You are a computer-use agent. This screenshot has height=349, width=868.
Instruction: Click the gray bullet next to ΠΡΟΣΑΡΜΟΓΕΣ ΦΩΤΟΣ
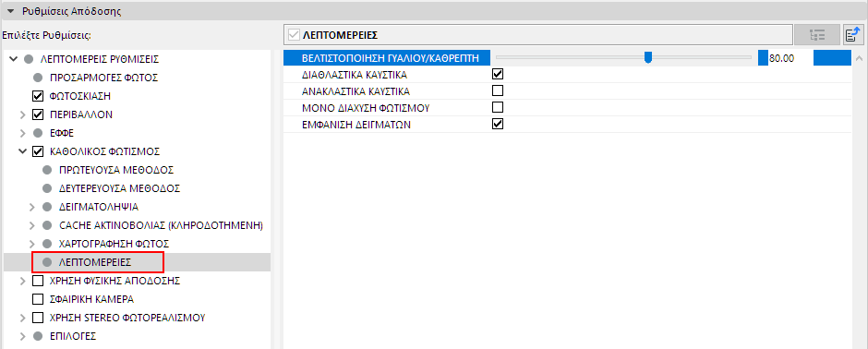pos(38,78)
